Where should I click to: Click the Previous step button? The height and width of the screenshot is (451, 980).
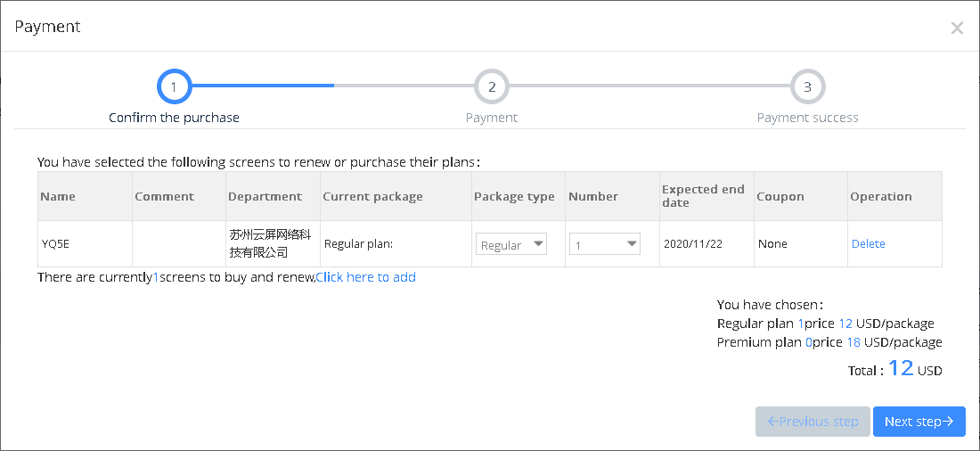tap(813, 422)
